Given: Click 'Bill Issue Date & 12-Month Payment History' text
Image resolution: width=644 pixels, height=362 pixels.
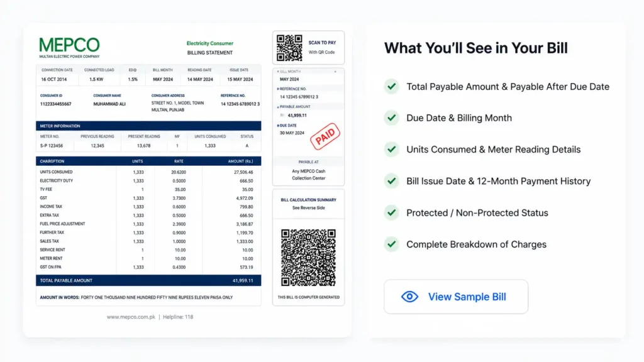Looking at the screenshot, I should coord(498,181).
